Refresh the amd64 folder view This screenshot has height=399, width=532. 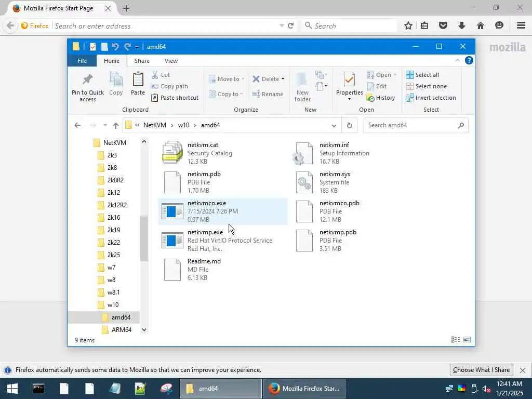tap(350, 125)
